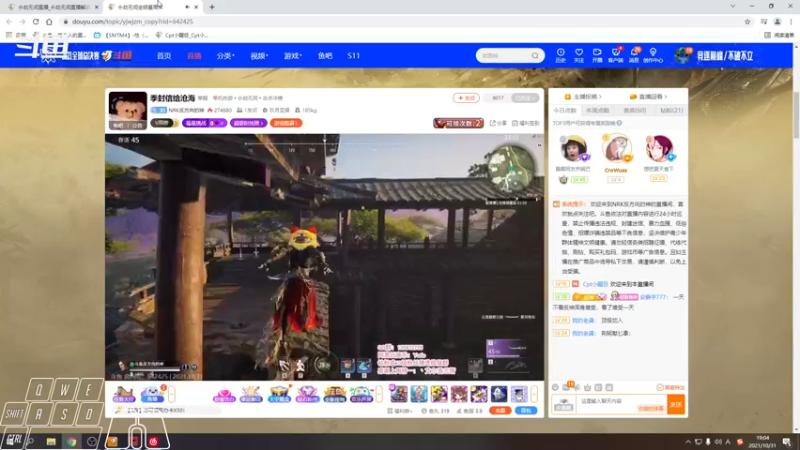Open a new browser tab
800x450 pixels.
tap(212, 7)
